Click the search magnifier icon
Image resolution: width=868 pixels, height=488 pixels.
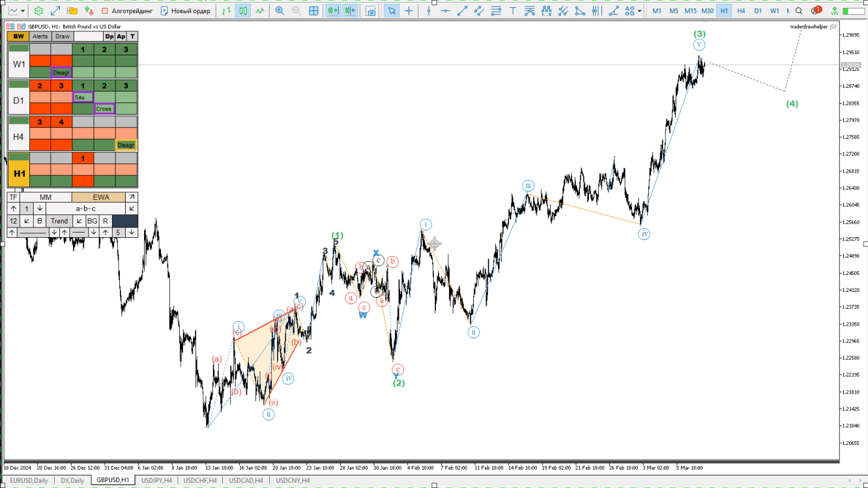[x=799, y=11]
